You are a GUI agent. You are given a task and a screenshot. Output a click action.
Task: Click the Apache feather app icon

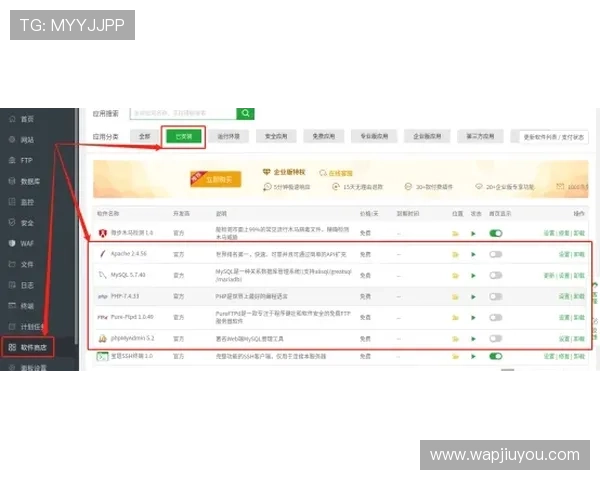pyautogui.click(x=102, y=253)
